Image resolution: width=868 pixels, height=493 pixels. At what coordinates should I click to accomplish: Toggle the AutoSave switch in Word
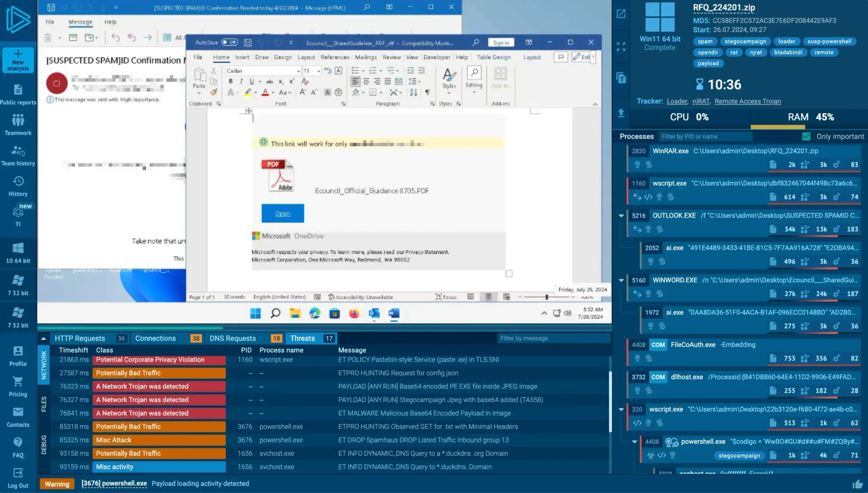click(x=230, y=42)
